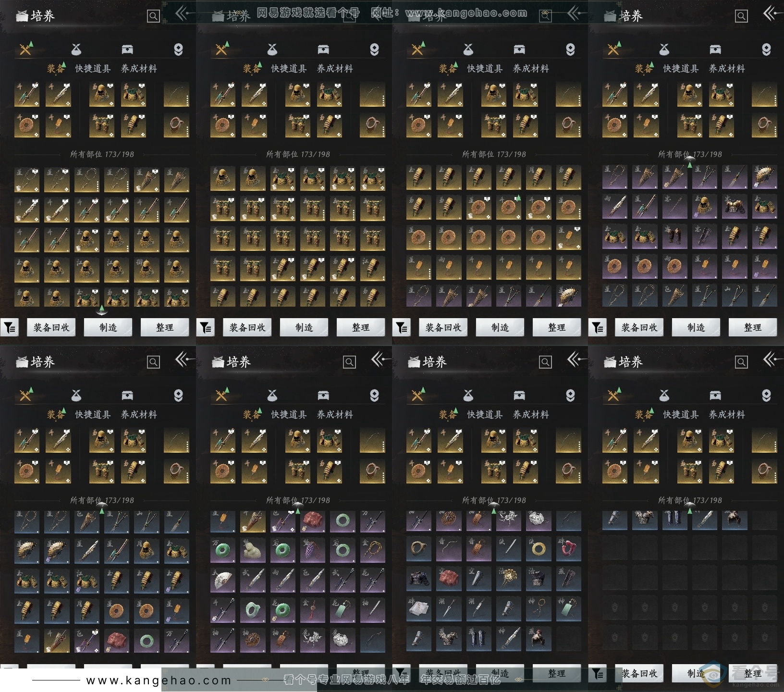The height and width of the screenshot is (692, 784).
Task: Click 整理 button in top-right panel
Action: coord(753,327)
